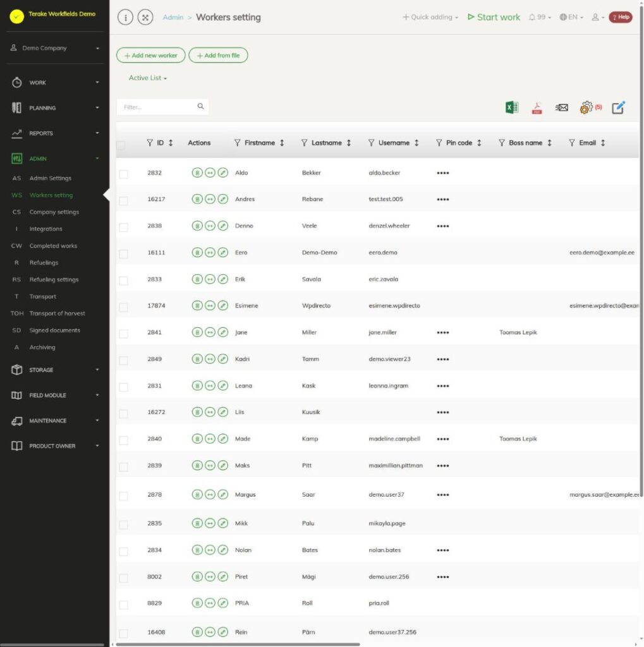Sort by Boss name arrows icon

point(549,143)
